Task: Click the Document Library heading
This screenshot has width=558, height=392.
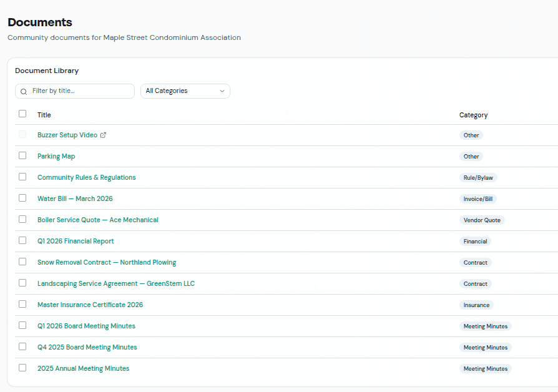Action: click(47, 71)
